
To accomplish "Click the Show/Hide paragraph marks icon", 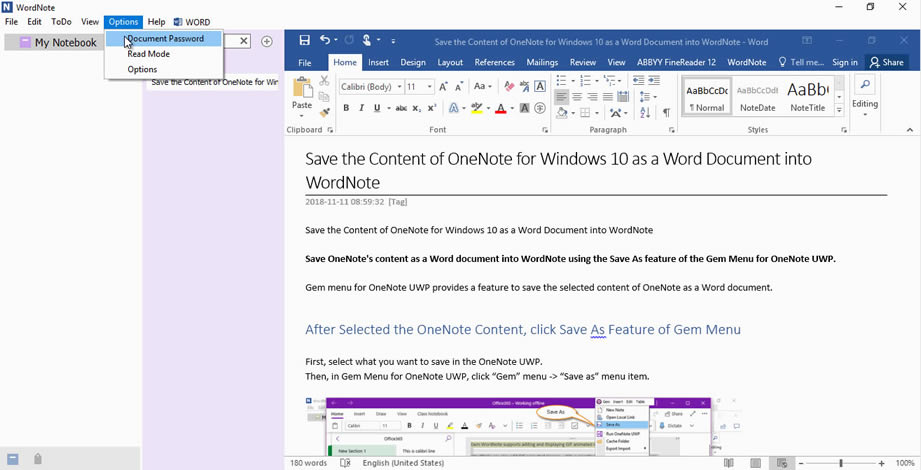I will click(667, 113).
